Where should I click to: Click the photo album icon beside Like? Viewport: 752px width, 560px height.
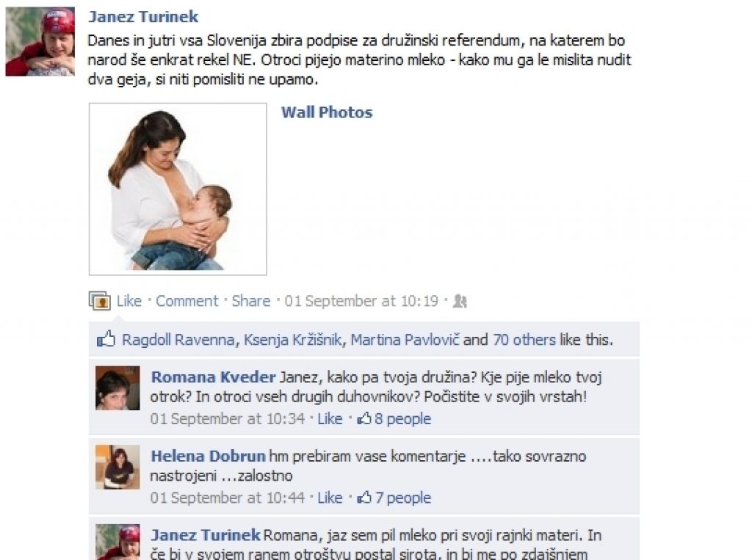click(x=100, y=301)
